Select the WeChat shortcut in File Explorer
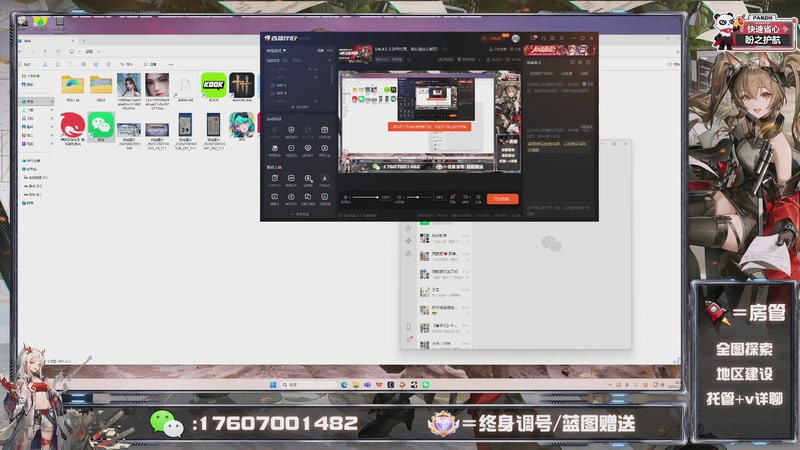Screen dimensions: 800x450 click(x=101, y=125)
